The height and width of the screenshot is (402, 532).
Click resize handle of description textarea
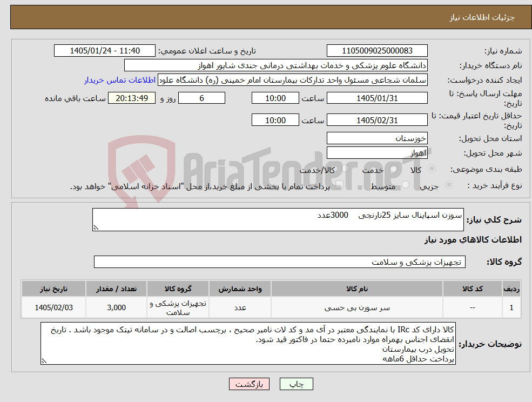tap(96, 228)
